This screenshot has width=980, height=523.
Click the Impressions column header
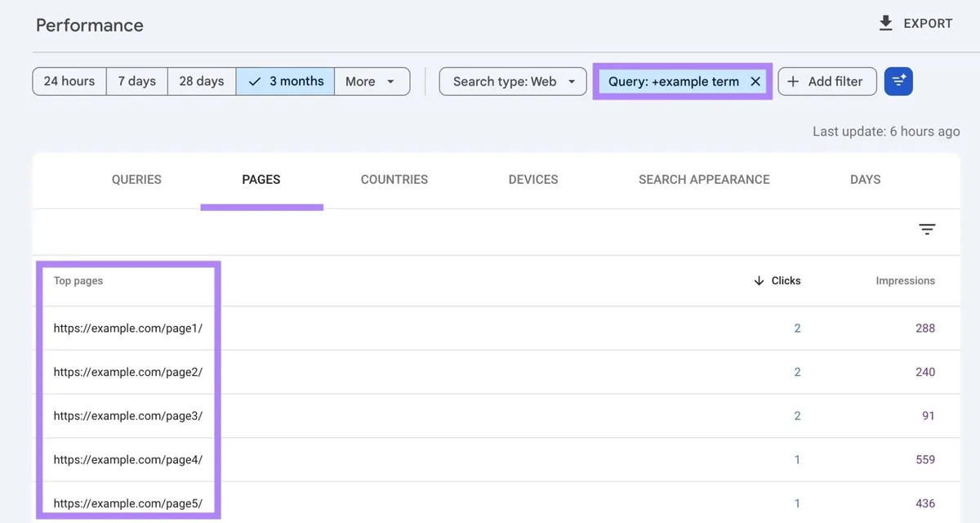(906, 280)
